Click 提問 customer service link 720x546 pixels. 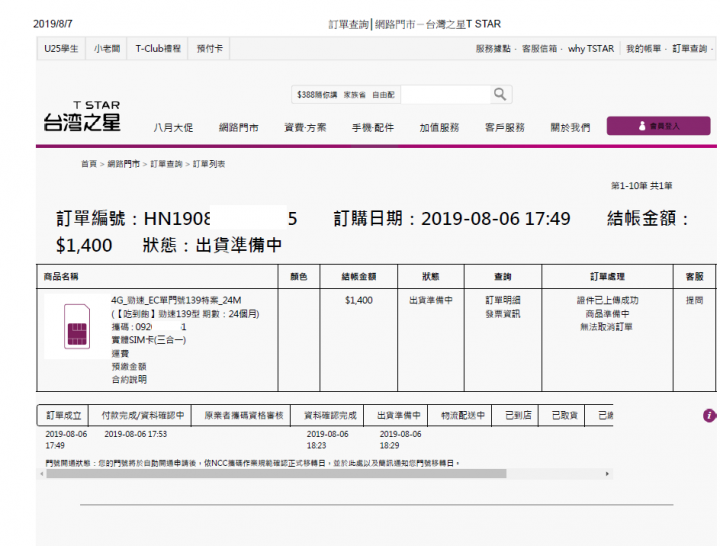click(x=694, y=300)
